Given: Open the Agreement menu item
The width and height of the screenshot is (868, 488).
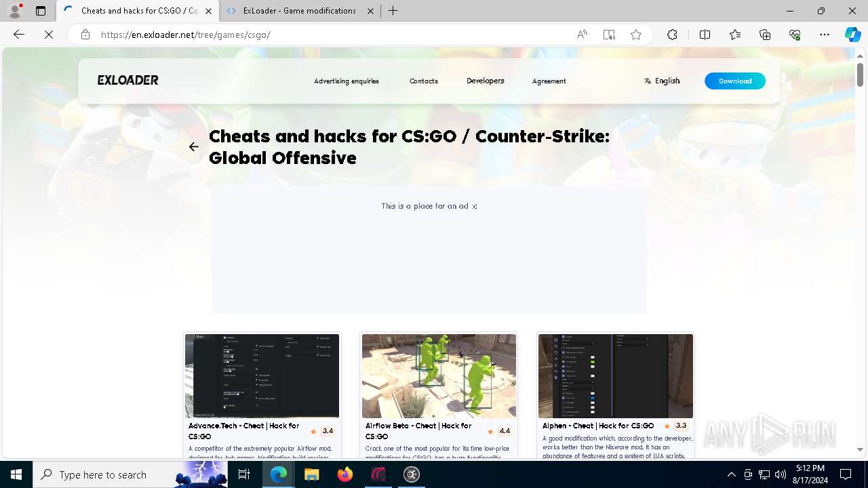Looking at the screenshot, I should point(549,81).
